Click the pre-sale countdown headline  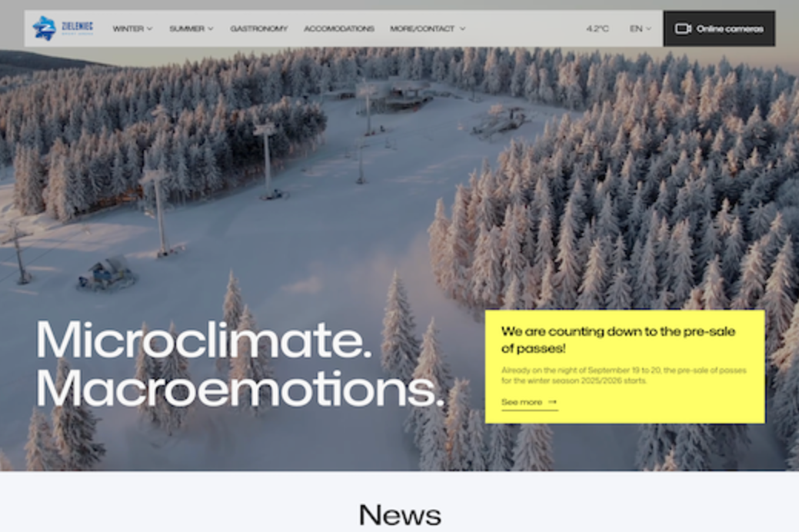pyautogui.click(x=618, y=339)
